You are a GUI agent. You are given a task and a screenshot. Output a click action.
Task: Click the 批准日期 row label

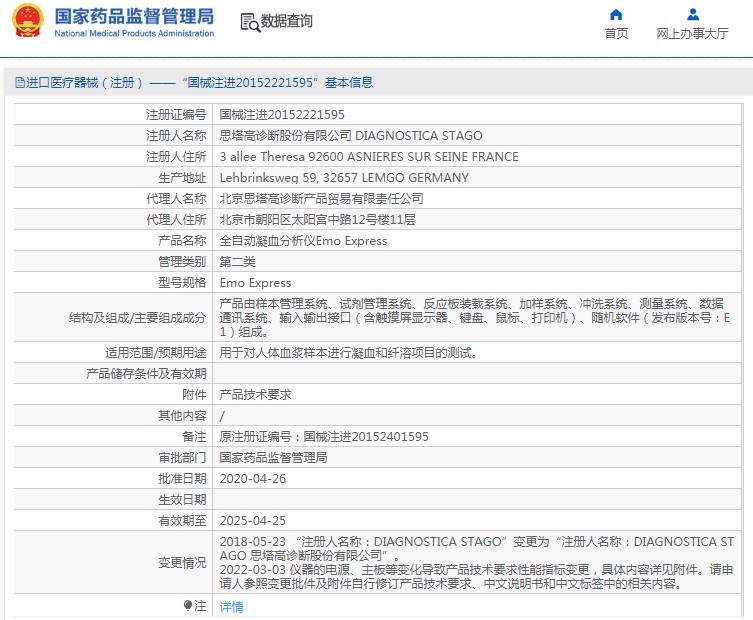[182, 479]
